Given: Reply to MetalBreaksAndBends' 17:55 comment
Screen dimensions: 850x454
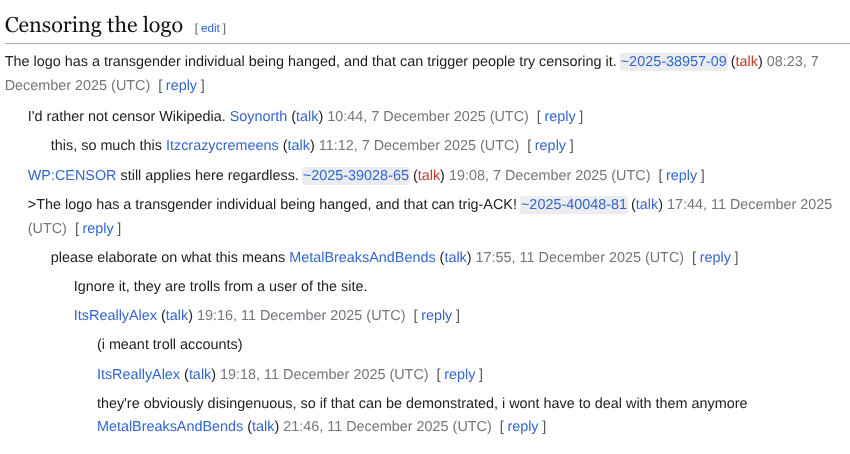Looking at the screenshot, I should tap(715, 257).
